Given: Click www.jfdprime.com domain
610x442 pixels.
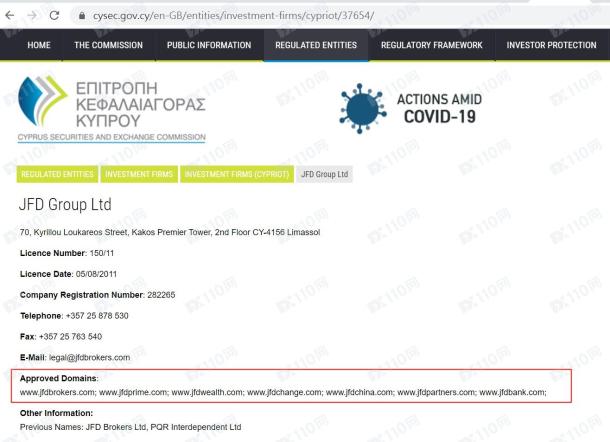Looking at the screenshot, I should 133,392.
